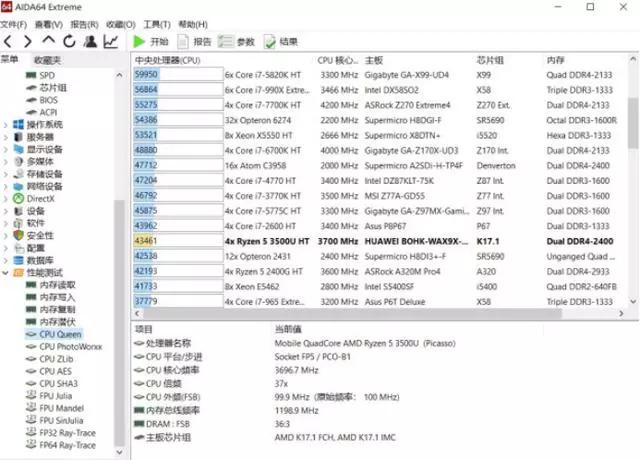
Task: Open the 工具(T) menu
Action: (157, 24)
